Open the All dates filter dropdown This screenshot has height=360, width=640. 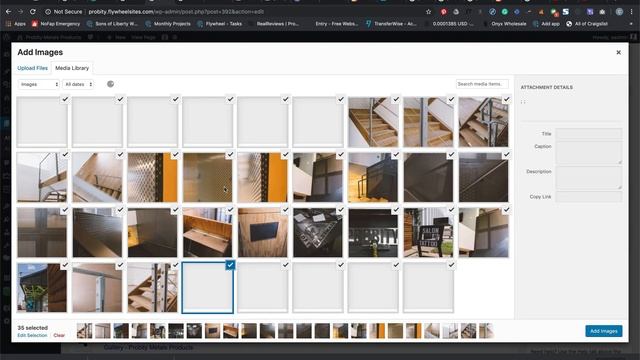pos(78,84)
